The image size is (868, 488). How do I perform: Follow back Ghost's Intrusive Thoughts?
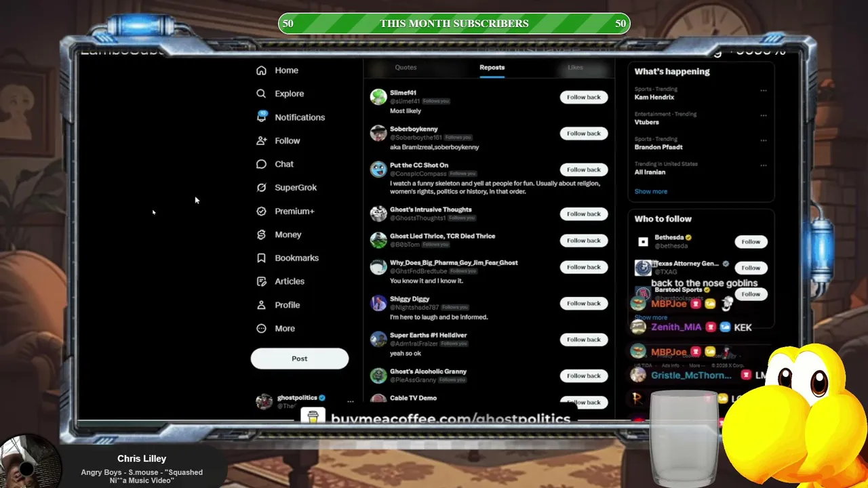click(x=584, y=214)
